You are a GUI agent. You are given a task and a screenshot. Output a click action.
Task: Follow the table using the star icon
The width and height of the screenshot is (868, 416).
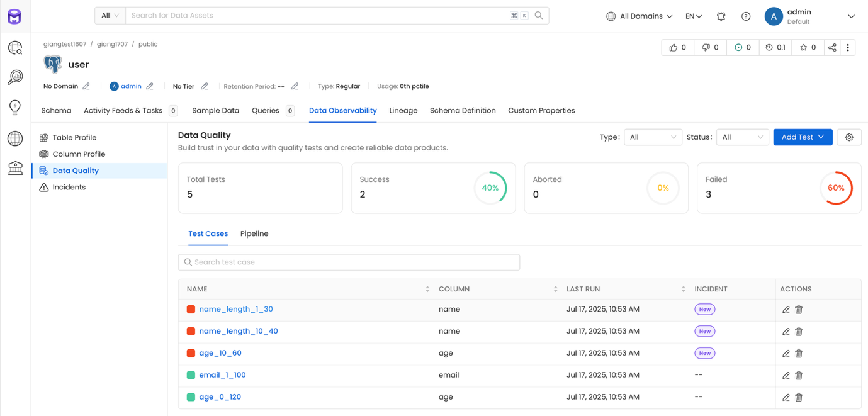point(808,47)
